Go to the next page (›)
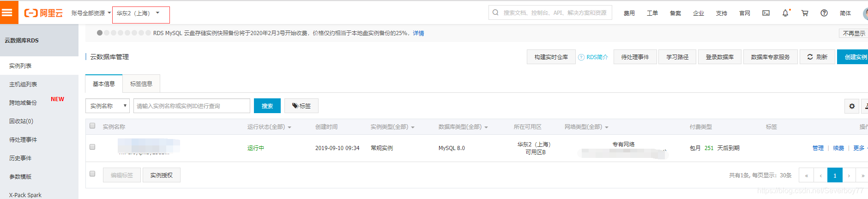868x199 pixels. pyautogui.click(x=849, y=175)
